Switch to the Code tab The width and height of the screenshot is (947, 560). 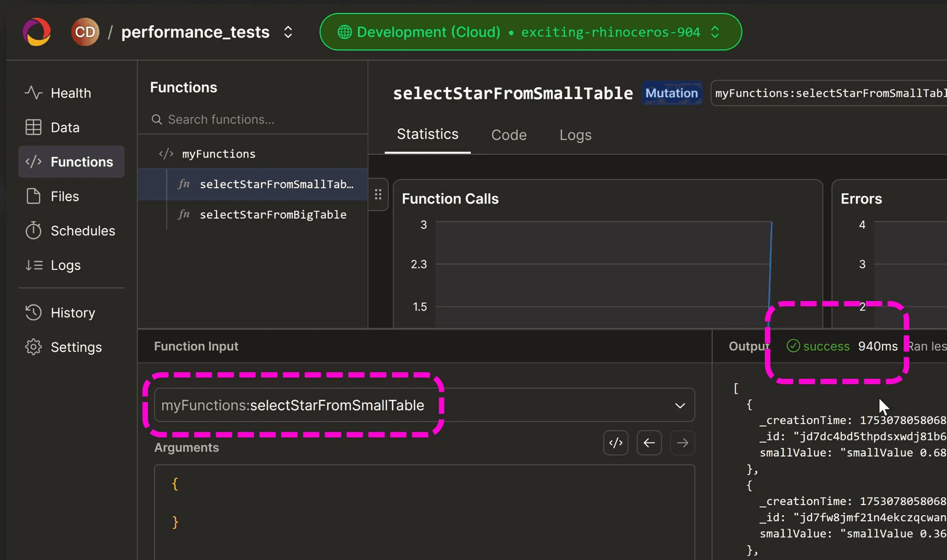[509, 135]
